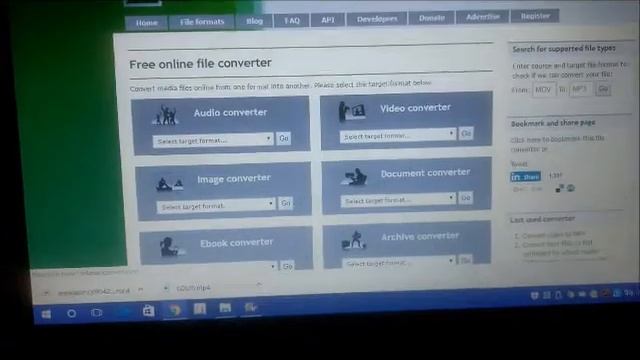Click taskbar app icon right of Chrome
This screenshot has width=640, height=360.
pos(200,309)
